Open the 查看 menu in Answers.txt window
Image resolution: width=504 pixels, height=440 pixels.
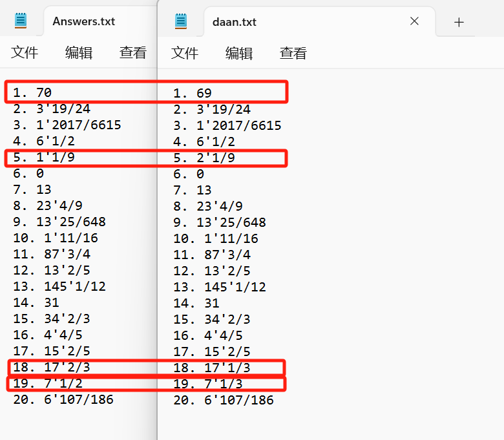coord(133,52)
